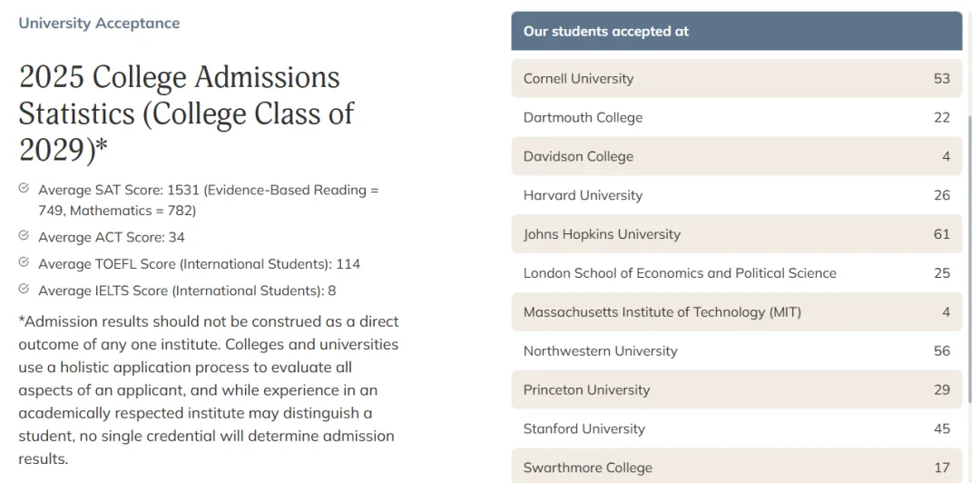Click the check icon beside Average IELTS Score
The height and width of the screenshot is (483, 980).
(24, 289)
